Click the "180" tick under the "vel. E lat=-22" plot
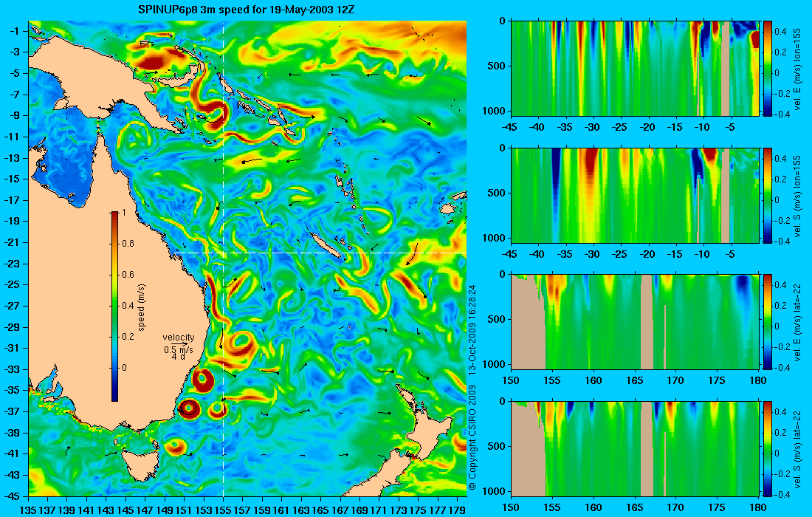 click(758, 381)
